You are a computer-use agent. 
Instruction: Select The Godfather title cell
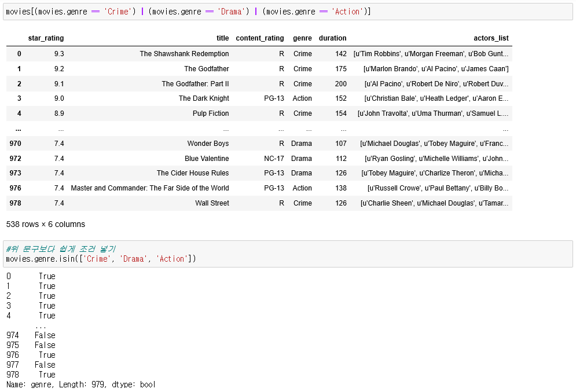pyautogui.click(x=207, y=69)
